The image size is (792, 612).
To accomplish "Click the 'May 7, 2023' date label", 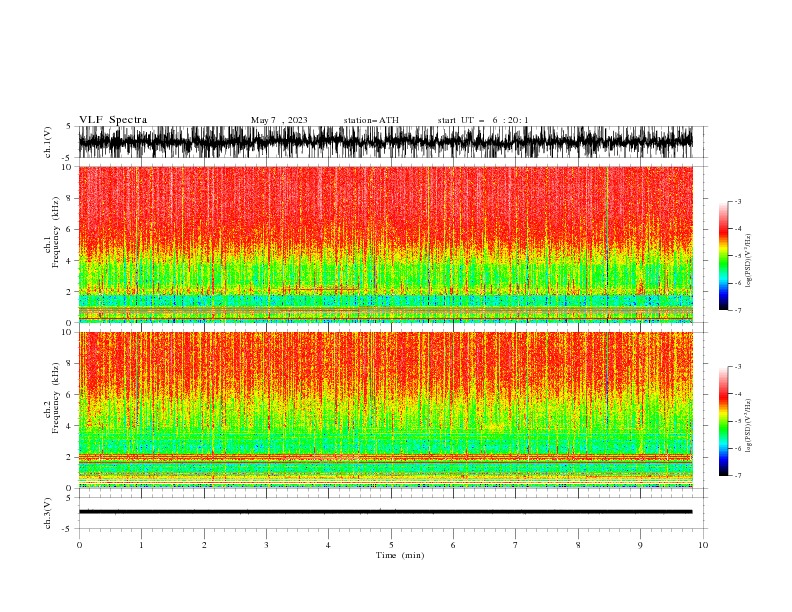I will point(279,120).
